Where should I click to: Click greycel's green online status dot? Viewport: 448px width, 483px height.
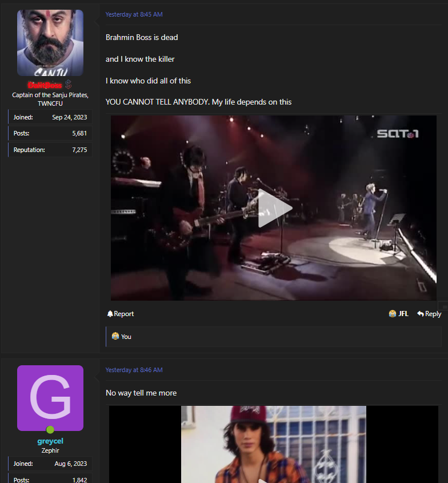50,429
